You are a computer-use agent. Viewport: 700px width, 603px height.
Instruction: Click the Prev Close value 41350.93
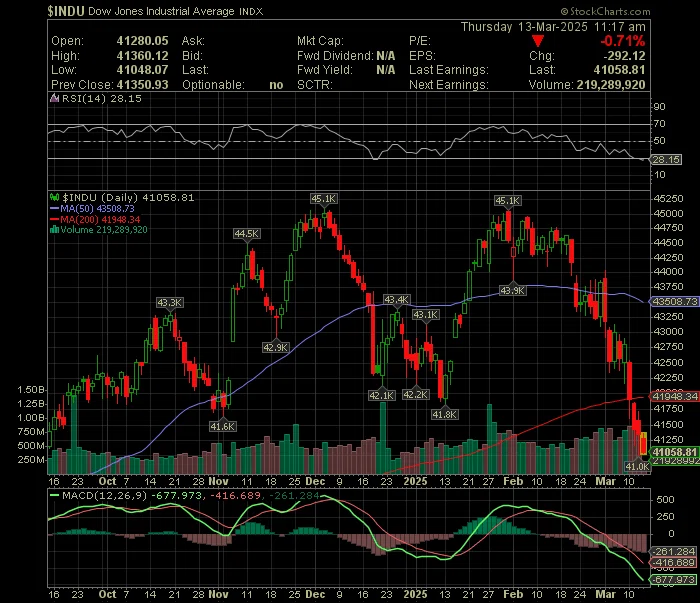(142, 85)
